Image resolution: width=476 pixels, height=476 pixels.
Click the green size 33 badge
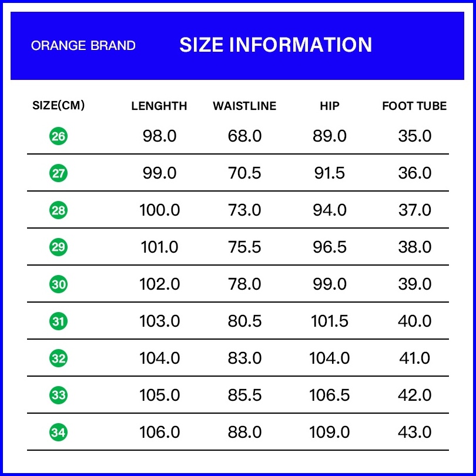tap(58, 395)
